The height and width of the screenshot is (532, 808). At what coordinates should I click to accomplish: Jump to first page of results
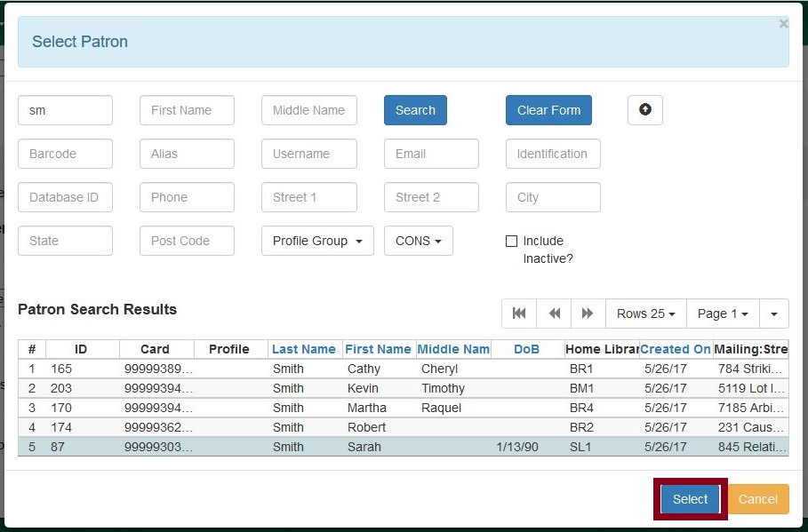click(519, 314)
